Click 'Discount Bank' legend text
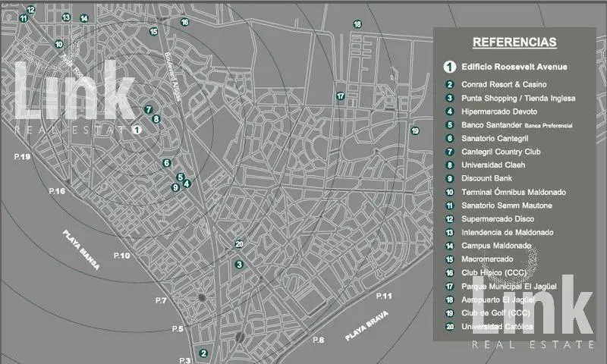This screenshot has width=607, height=364. click(x=486, y=178)
